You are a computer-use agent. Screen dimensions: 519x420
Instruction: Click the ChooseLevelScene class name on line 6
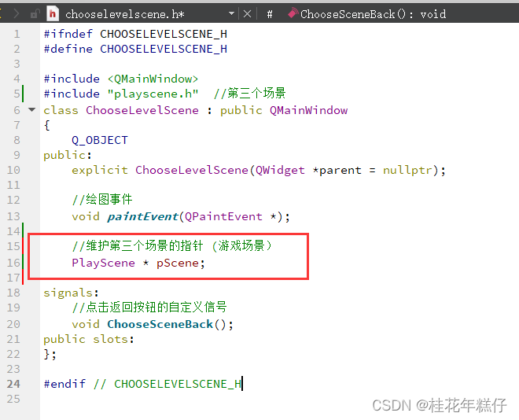coord(142,110)
